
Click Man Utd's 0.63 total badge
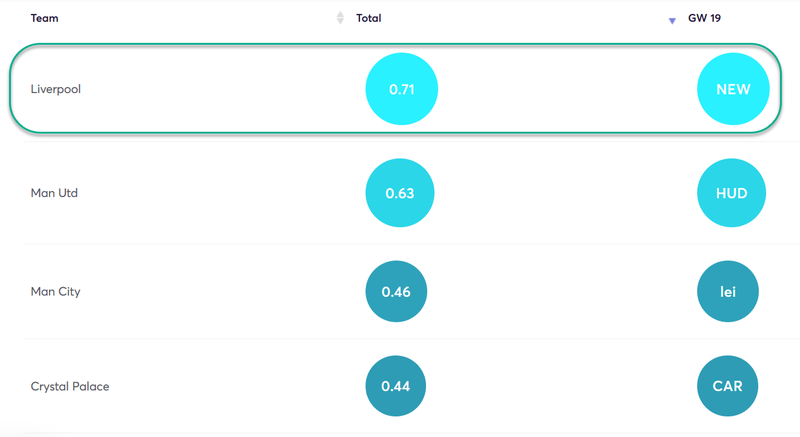[399, 193]
